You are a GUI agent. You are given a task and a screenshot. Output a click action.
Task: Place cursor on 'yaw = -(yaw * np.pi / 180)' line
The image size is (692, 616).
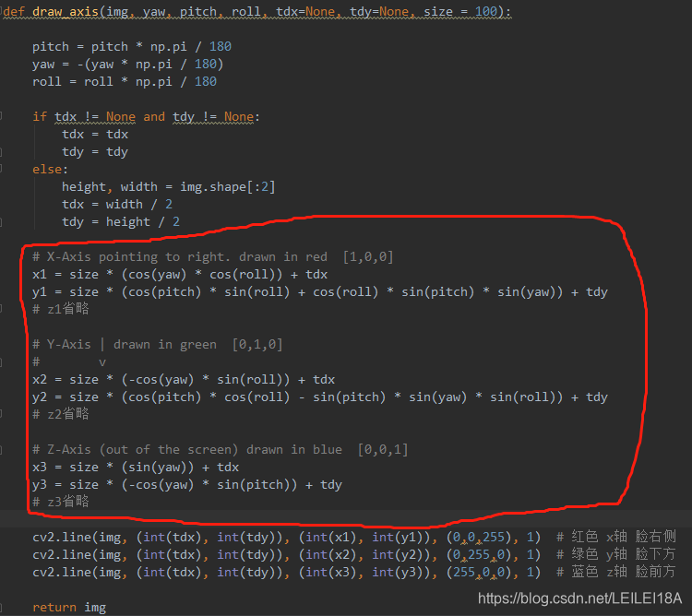[x=128, y=65]
